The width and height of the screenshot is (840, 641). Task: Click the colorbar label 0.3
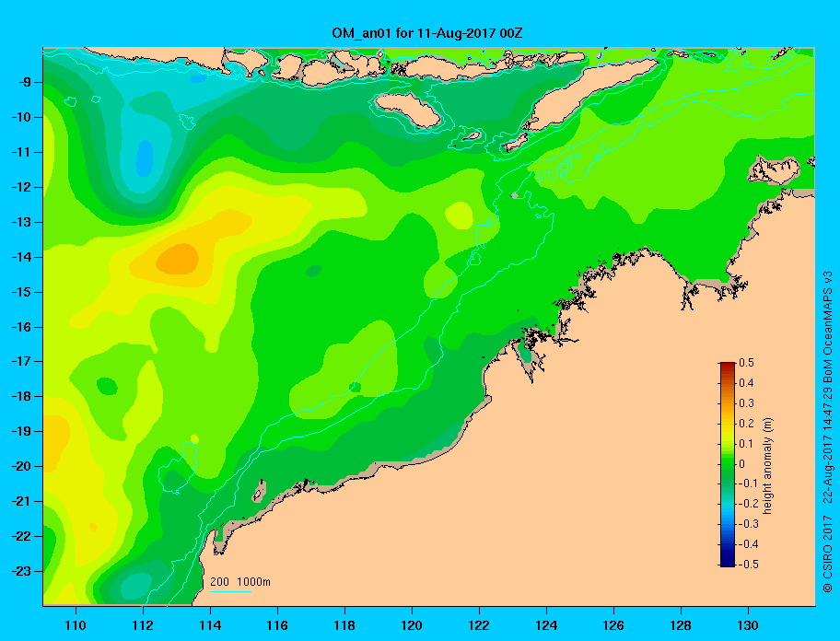(747, 403)
